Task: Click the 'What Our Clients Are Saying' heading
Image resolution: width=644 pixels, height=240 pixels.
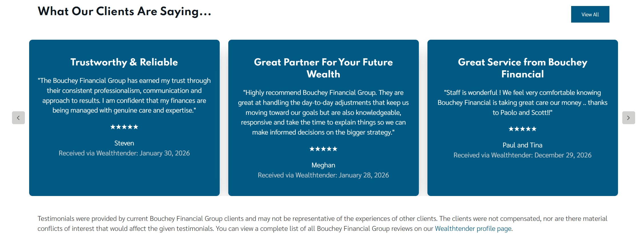Action: click(124, 11)
